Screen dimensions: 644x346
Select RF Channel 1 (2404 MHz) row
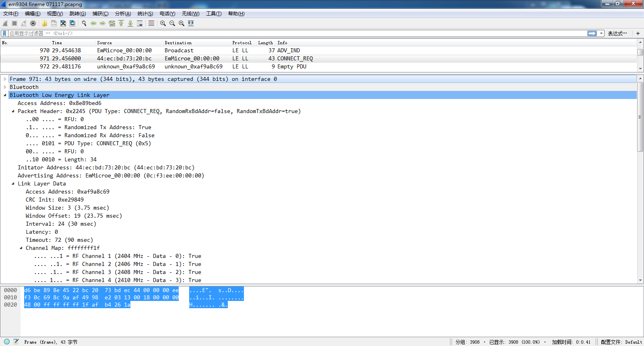click(x=118, y=256)
